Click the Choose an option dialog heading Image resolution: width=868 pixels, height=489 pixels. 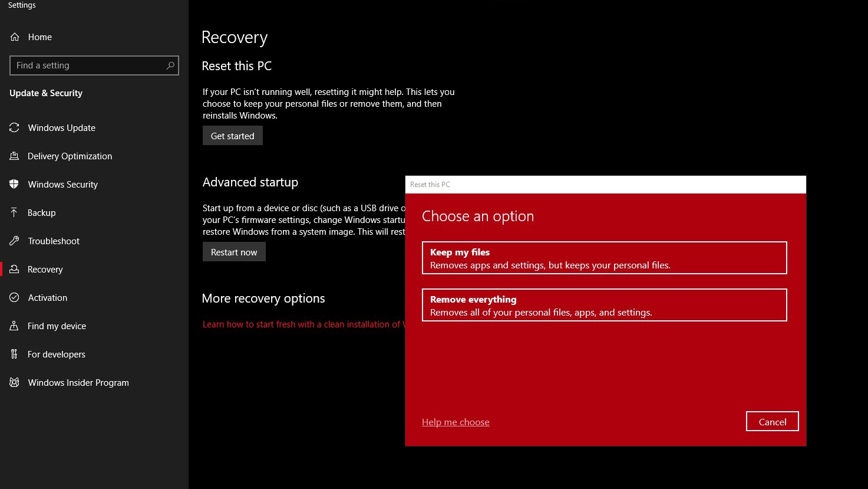(x=478, y=216)
